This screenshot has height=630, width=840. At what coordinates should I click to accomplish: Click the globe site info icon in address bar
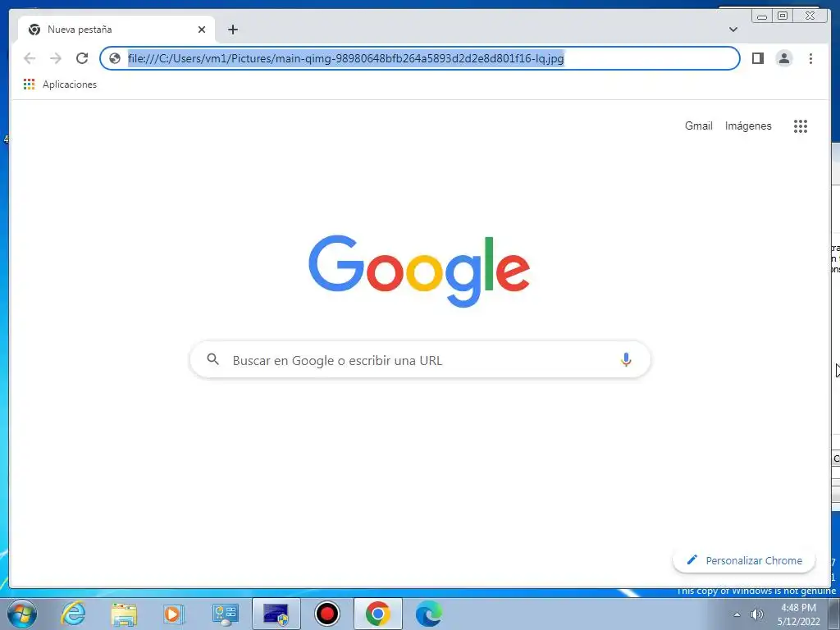click(x=115, y=58)
